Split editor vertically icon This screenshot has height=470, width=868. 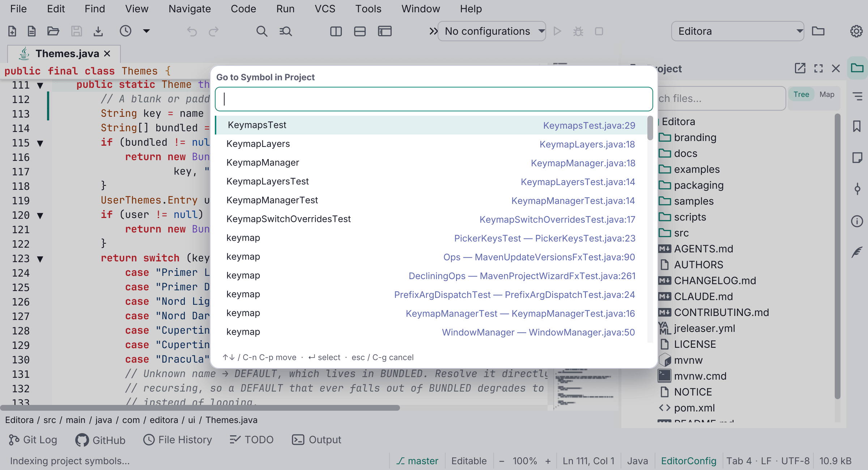(x=336, y=31)
